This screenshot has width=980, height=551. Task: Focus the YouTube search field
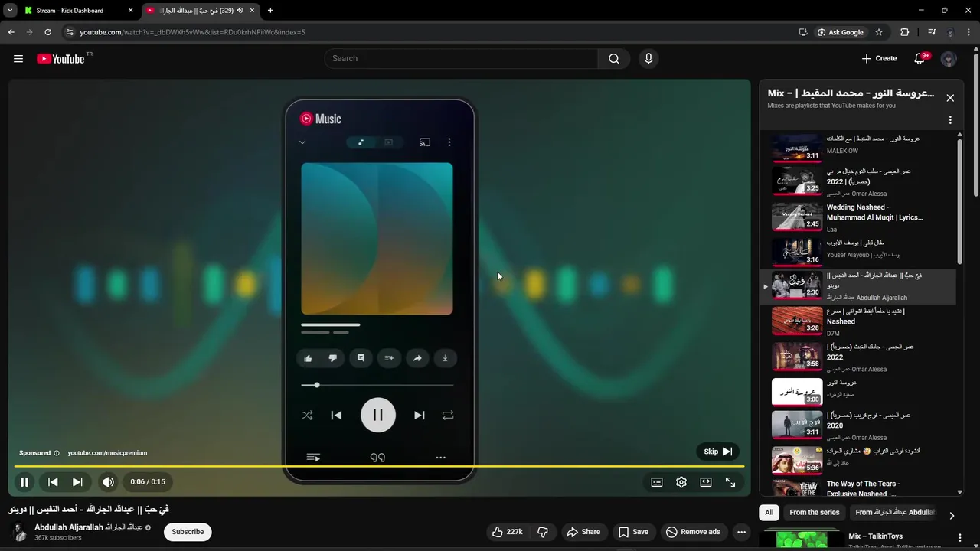click(461, 59)
